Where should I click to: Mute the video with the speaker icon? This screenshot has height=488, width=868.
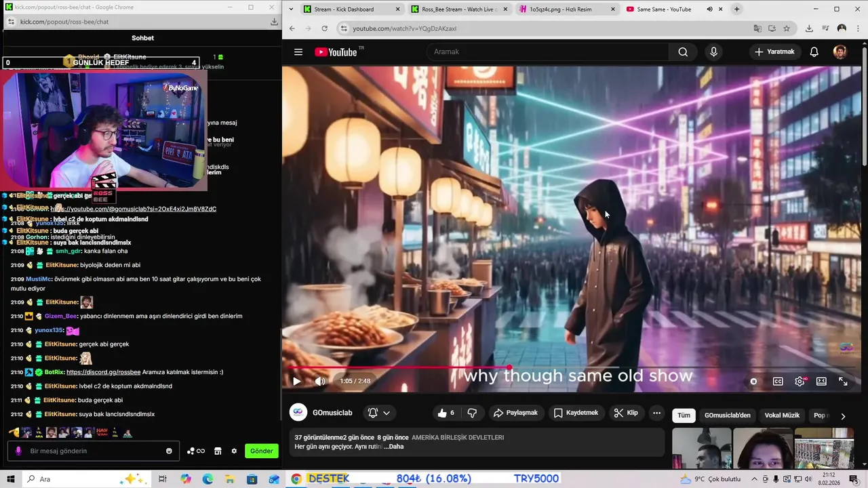tap(320, 381)
